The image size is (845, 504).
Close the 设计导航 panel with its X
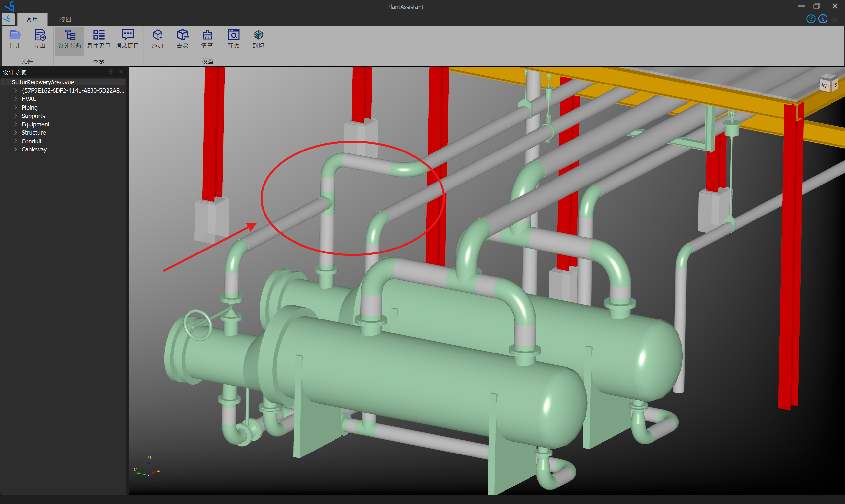point(121,72)
